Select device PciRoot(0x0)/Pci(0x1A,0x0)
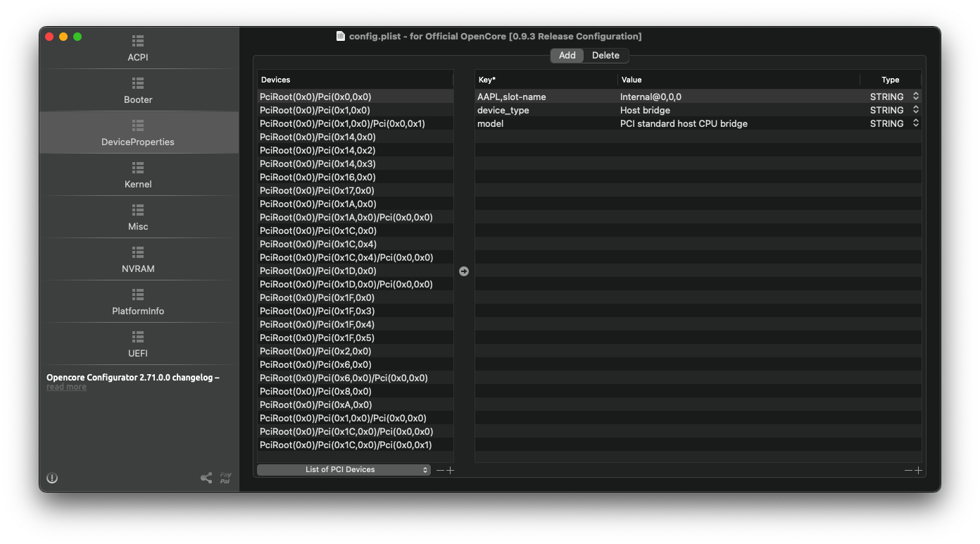 click(x=356, y=204)
